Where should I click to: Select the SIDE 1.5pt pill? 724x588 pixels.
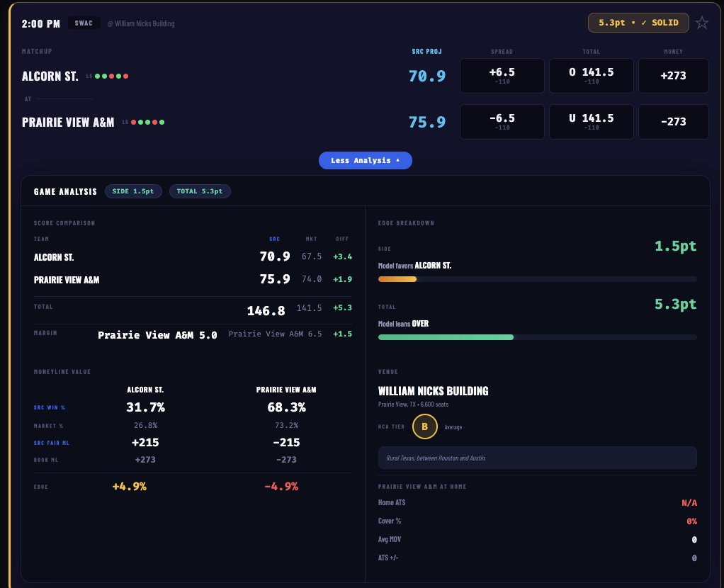pos(133,191)
